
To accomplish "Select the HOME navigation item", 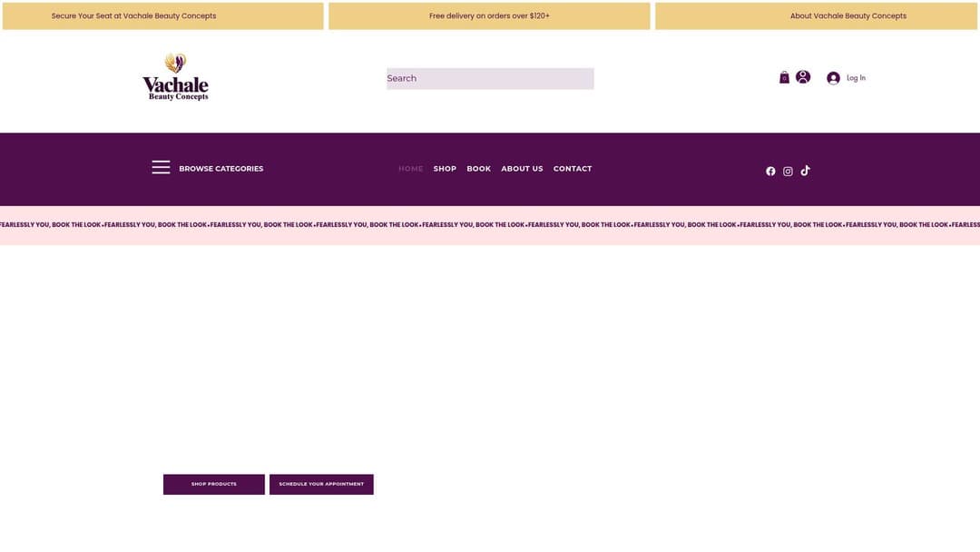I will 410,167.
